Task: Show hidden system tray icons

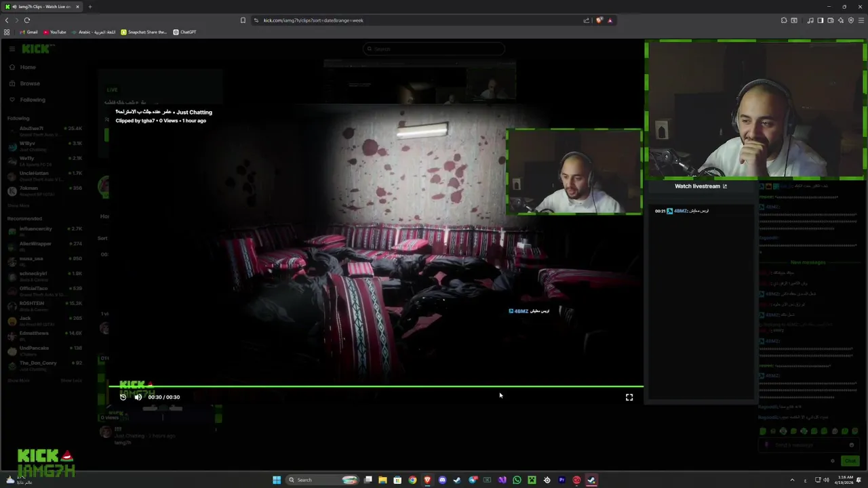Action: 792,480
